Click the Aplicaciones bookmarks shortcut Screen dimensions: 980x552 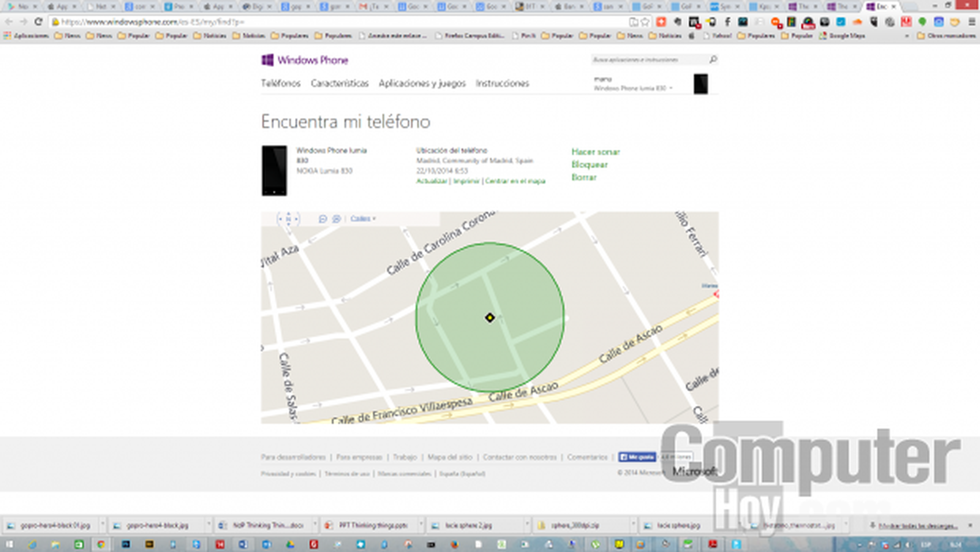click(26, 36)
